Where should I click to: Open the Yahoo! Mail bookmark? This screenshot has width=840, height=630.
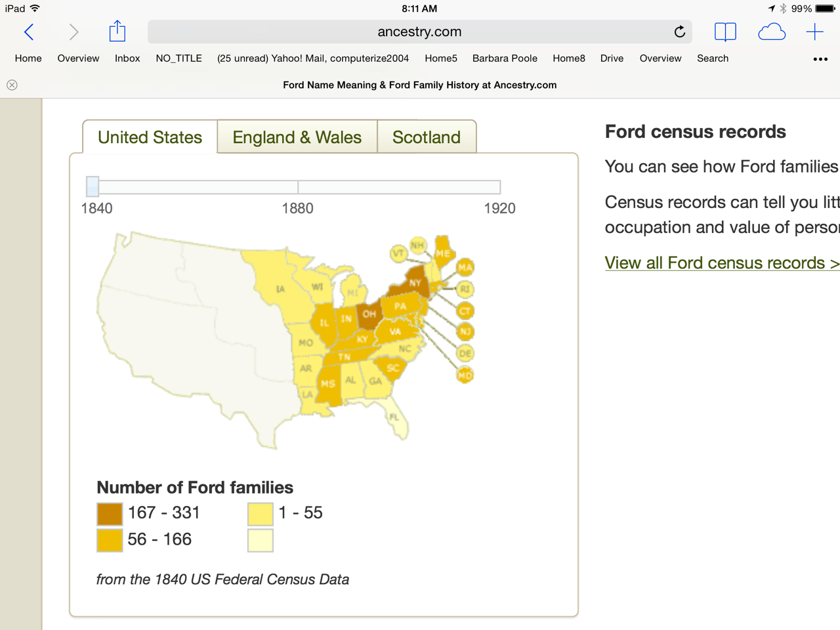(313, 58)
